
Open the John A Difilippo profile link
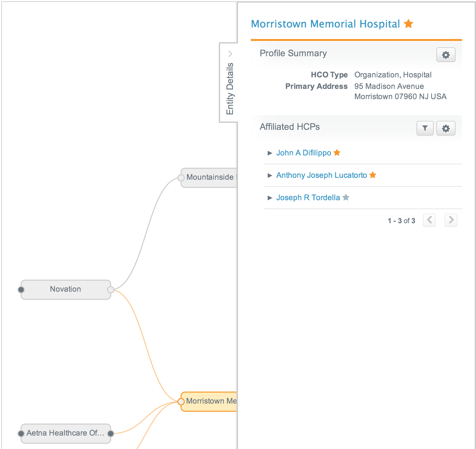303,153
